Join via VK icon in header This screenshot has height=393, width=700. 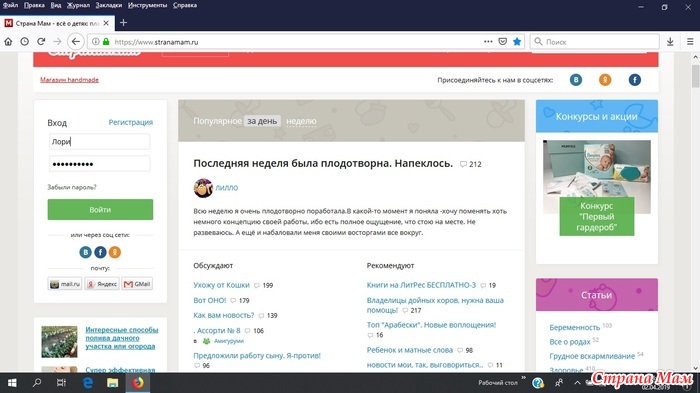tap(576, 80)
